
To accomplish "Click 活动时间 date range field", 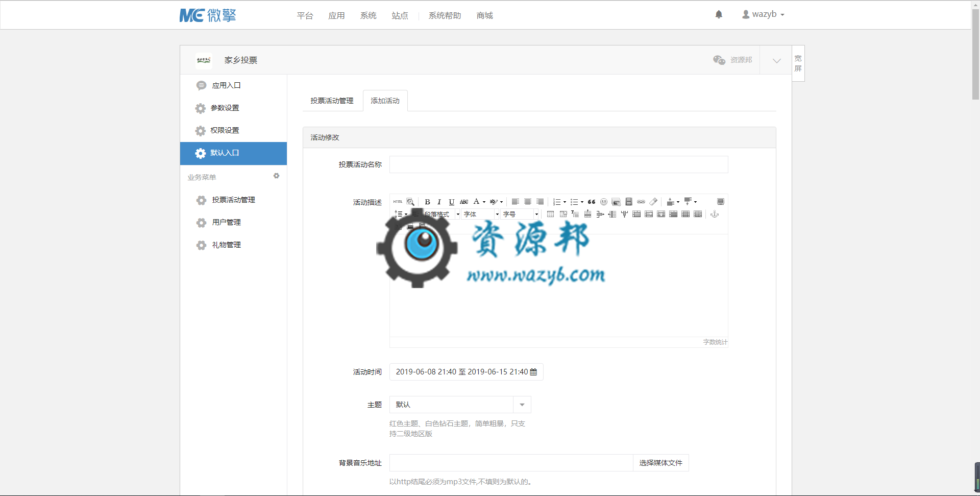I will pos(466,372).
